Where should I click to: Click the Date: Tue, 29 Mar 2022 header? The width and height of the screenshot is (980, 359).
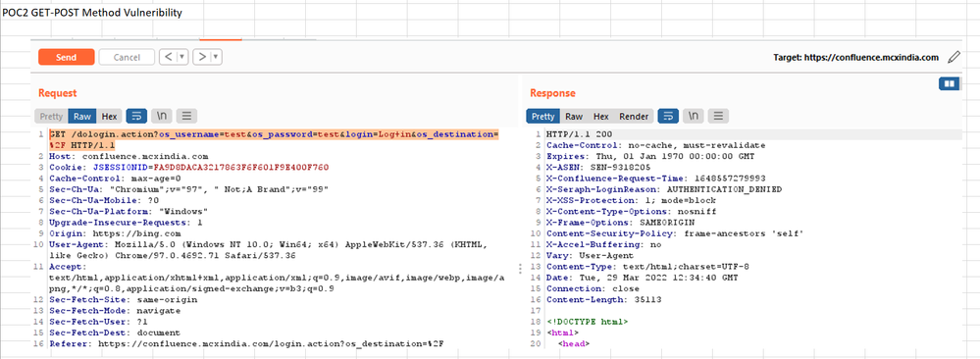(642, 277)
